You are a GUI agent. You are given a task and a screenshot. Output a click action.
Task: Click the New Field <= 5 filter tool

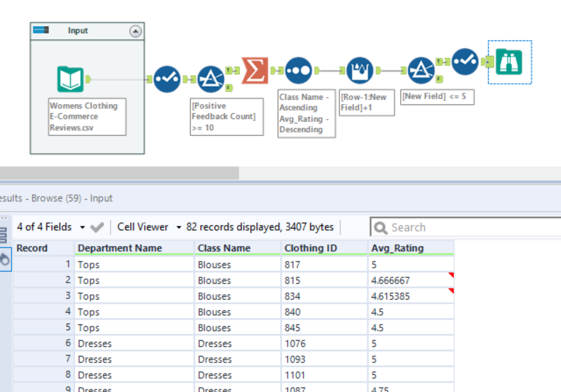421,71
